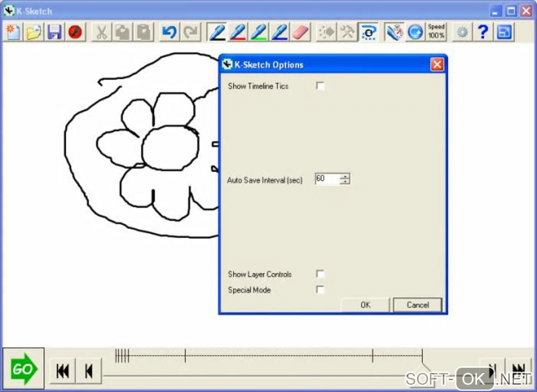Toggle the highlighted motion path icon

pos(368,32)
